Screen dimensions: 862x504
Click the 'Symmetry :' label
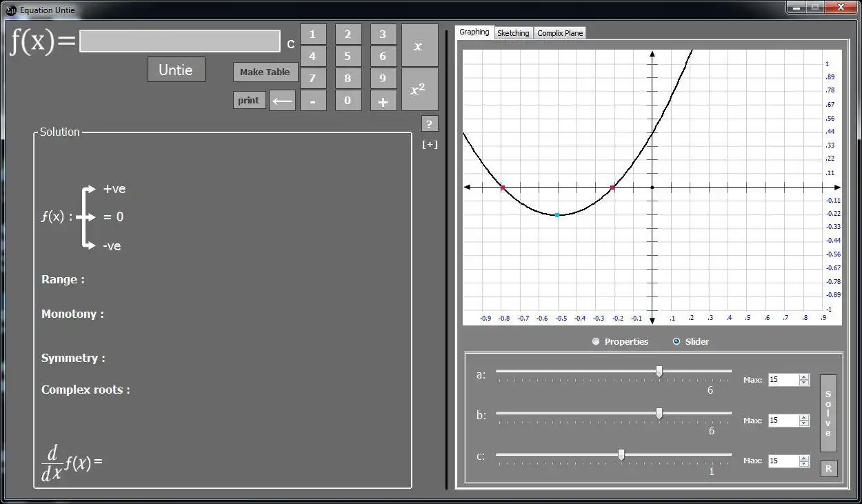(x=73, y=358)
